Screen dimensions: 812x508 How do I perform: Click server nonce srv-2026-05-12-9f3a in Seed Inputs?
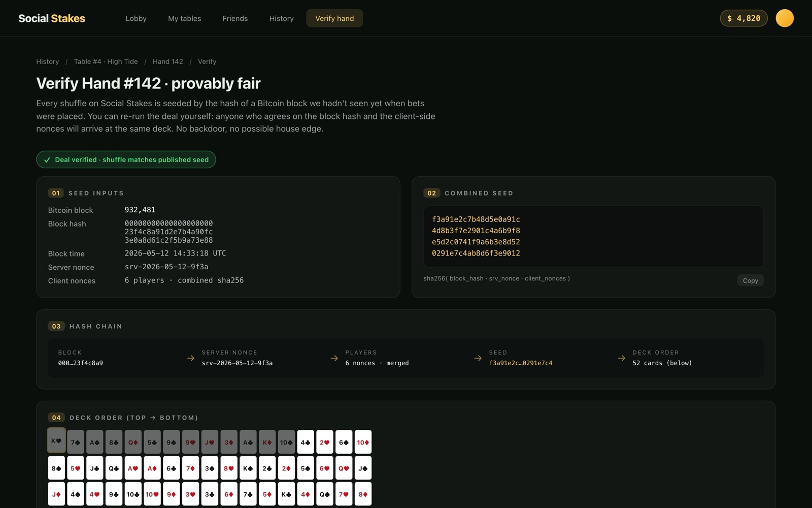click(x=166, y=267)
